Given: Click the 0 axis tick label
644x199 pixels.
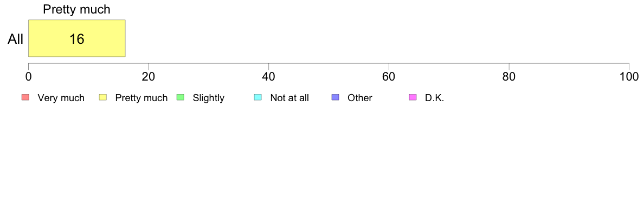Looking at the screenshot, I should (28, 77).
